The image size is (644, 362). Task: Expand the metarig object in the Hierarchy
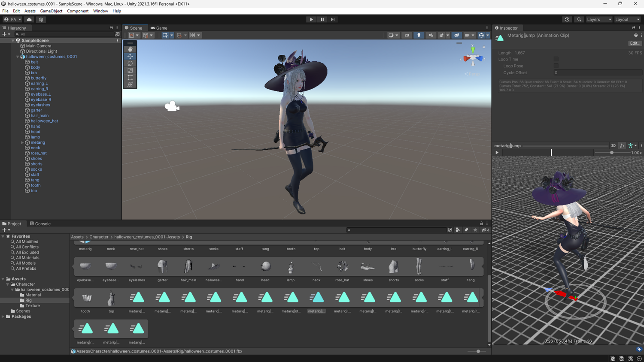click(x=22, y=142)
